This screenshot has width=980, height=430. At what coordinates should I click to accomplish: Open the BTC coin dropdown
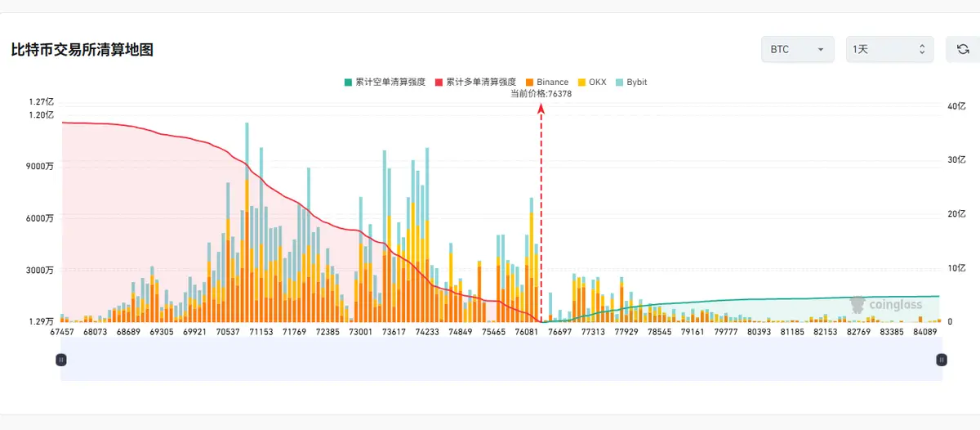click(x=797, y=49)
